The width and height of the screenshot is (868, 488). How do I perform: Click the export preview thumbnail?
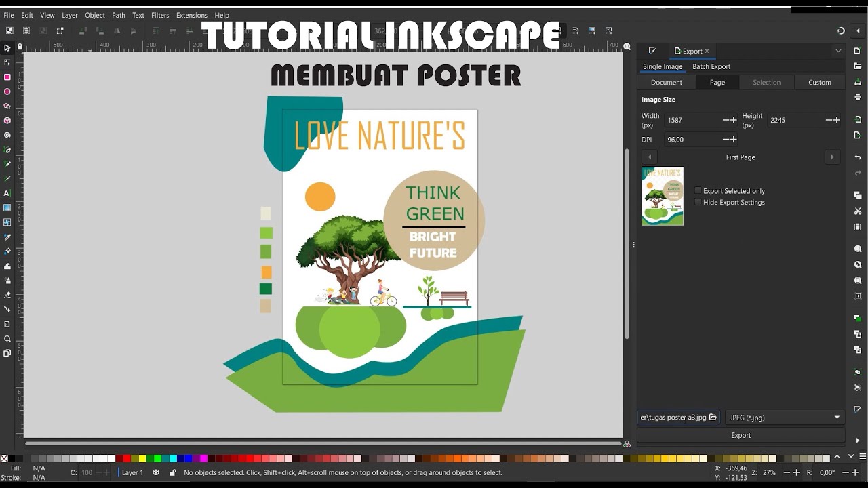663,196
